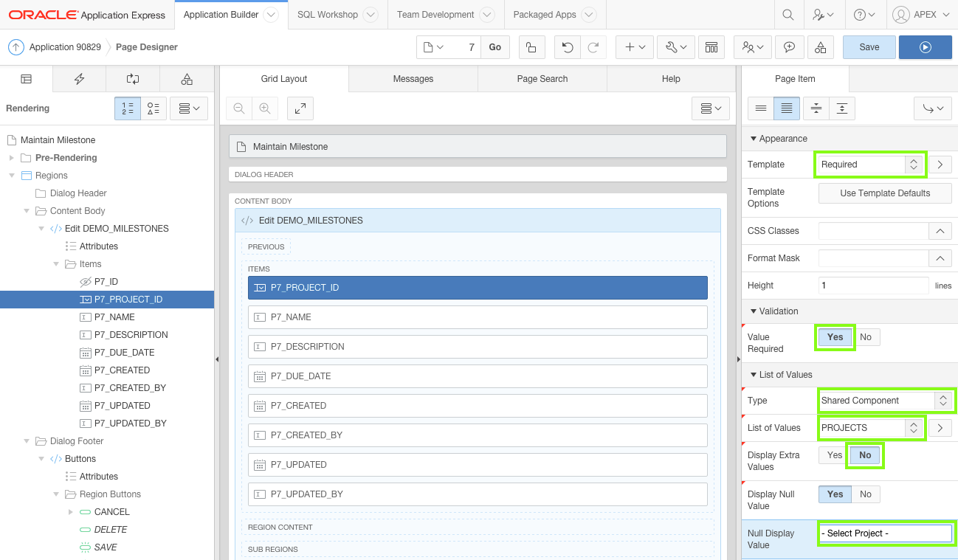Open the Utilities wrench menu

[675, 47]
